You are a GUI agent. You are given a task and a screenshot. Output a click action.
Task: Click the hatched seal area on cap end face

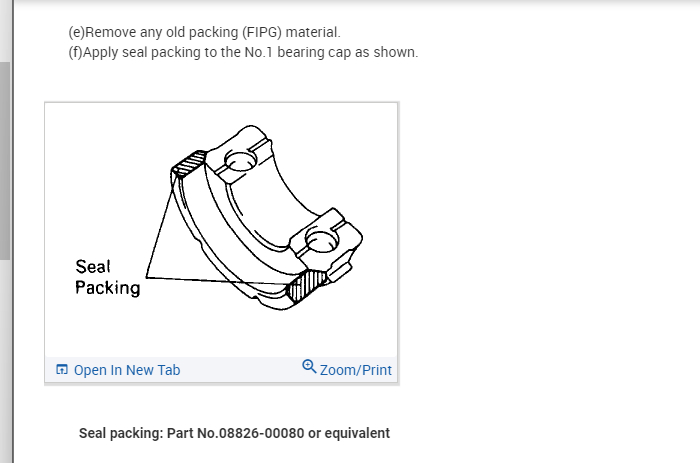307,286
